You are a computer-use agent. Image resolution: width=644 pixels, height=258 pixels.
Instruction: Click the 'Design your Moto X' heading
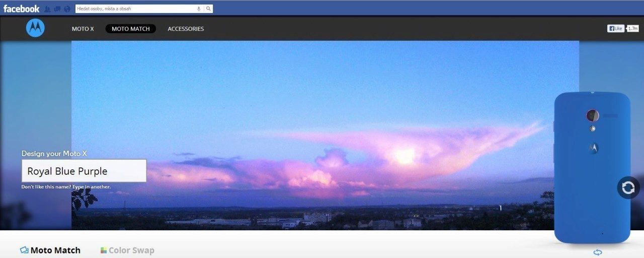tap(54, 153)
